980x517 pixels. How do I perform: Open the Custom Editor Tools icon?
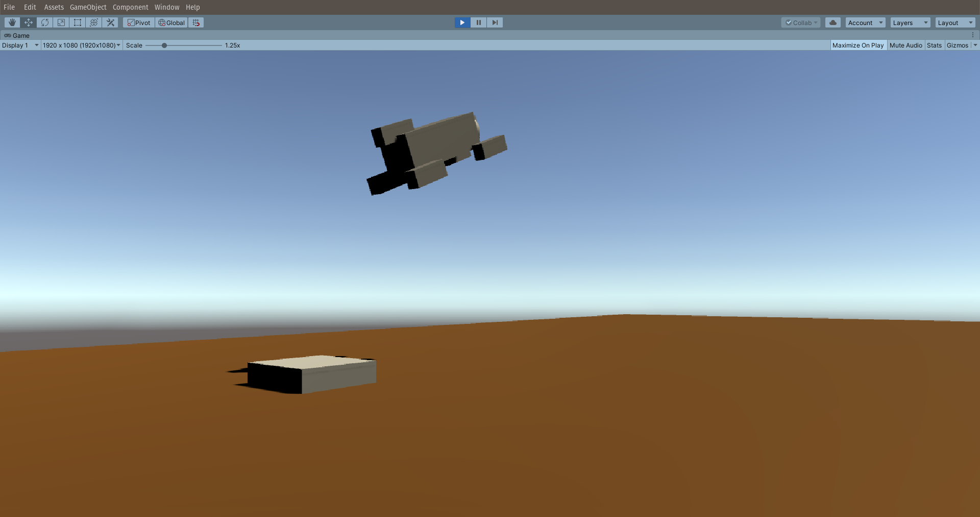[110, 22]
